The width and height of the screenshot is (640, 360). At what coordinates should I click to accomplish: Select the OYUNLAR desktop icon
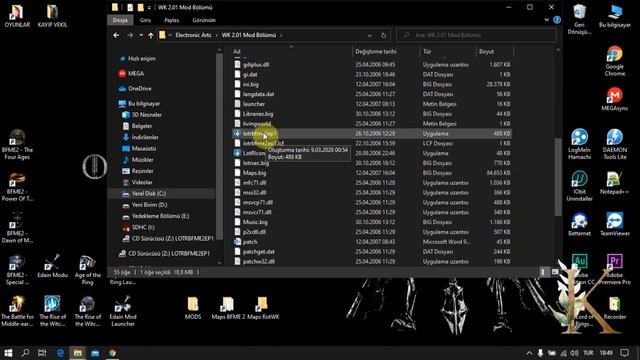[17, 16]
